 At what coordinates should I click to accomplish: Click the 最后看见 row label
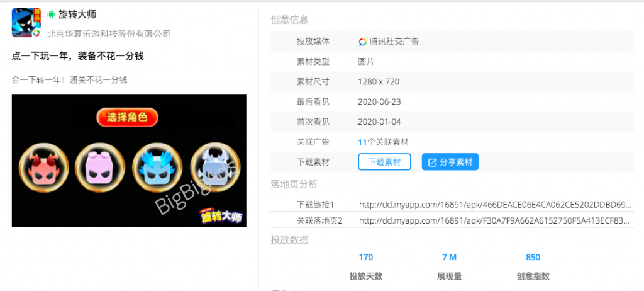coord(313,101)
